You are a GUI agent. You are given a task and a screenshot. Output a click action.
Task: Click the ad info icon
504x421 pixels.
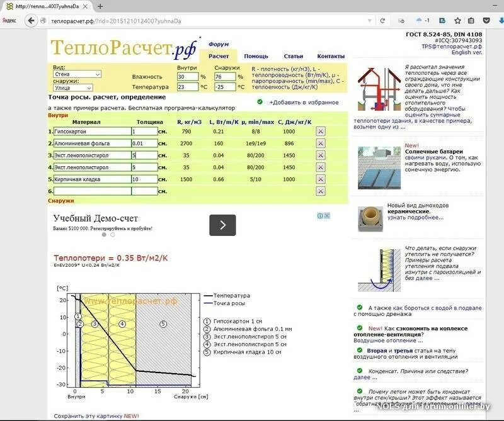(x=320, y=216)
